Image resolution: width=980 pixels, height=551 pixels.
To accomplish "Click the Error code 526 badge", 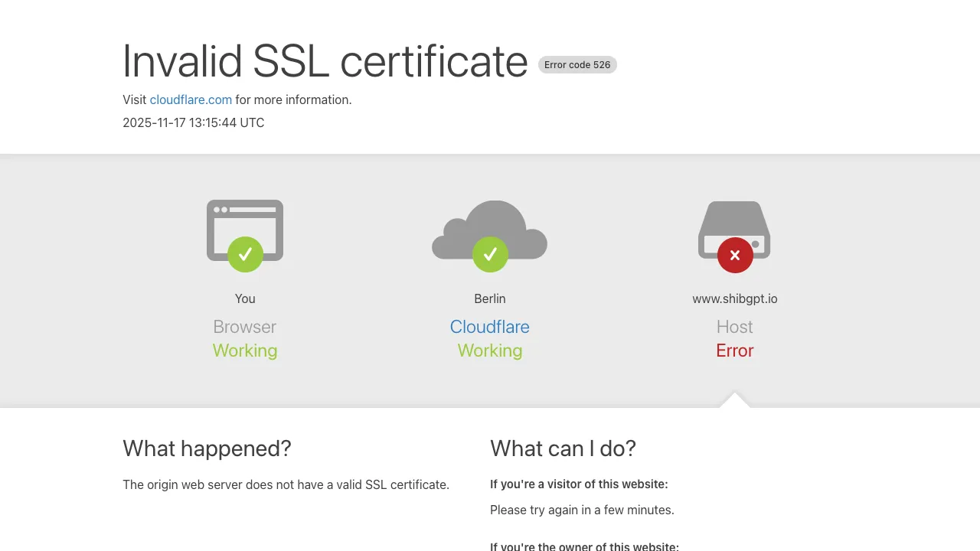I will click(x=577, y=64).
